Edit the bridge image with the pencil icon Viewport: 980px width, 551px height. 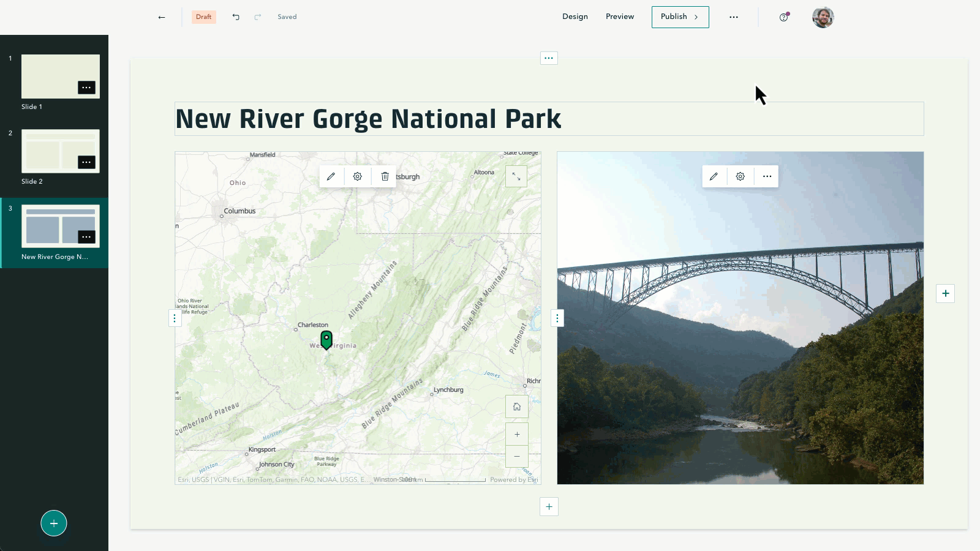(x=714, y=176)
